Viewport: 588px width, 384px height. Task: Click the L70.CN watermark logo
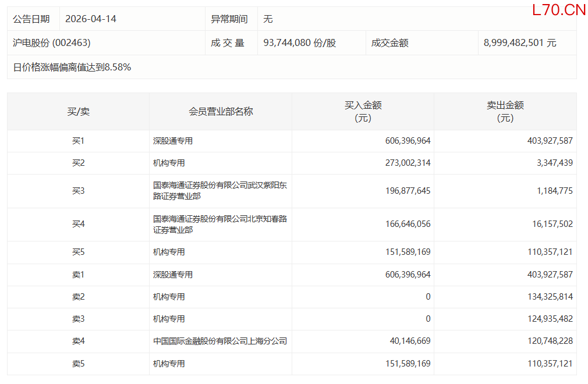coord(558,10)
